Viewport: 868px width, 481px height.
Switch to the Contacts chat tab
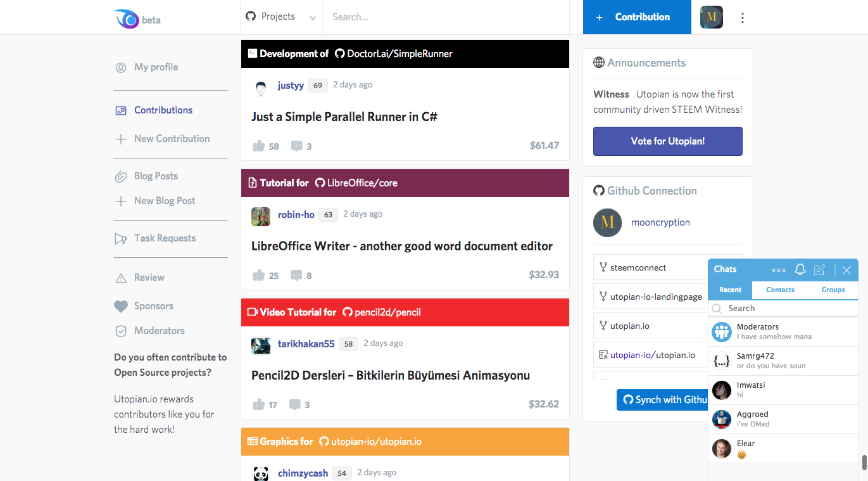[780, 290]
